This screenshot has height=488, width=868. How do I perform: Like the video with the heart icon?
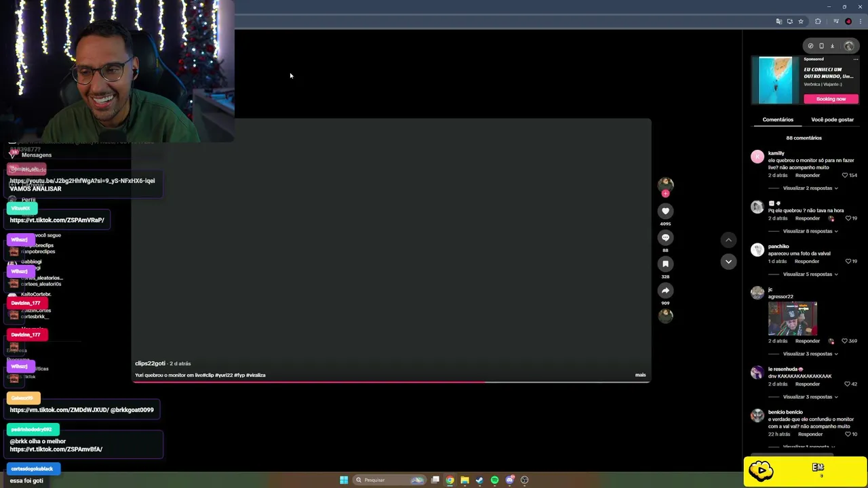tap(665, 211)
